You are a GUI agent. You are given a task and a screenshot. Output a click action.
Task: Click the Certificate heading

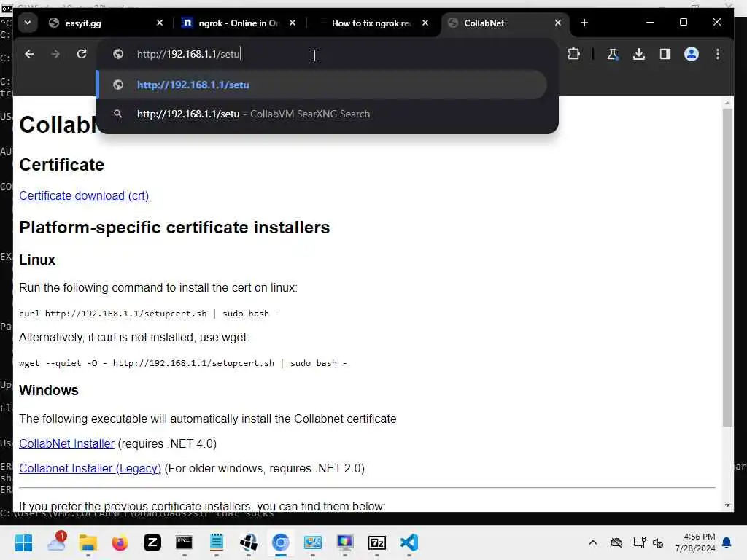pyautogui.click(x=61, y=165)
